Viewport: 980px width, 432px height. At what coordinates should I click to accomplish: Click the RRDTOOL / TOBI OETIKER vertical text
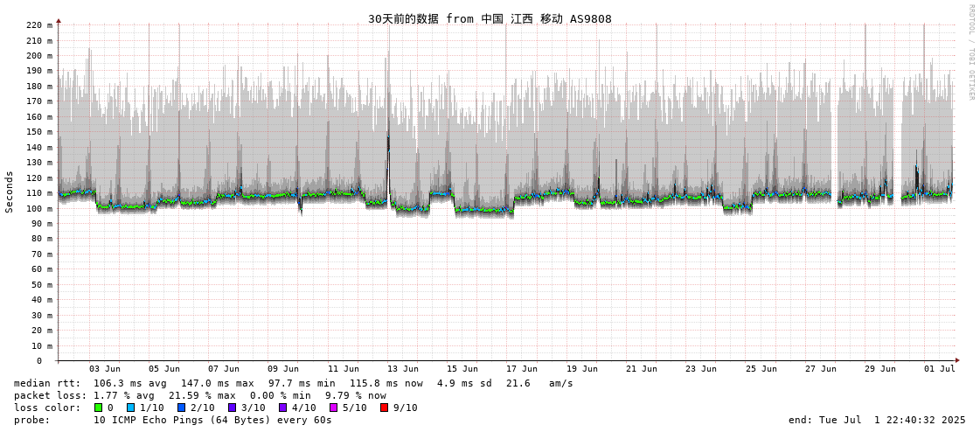(x=970, y=52)
